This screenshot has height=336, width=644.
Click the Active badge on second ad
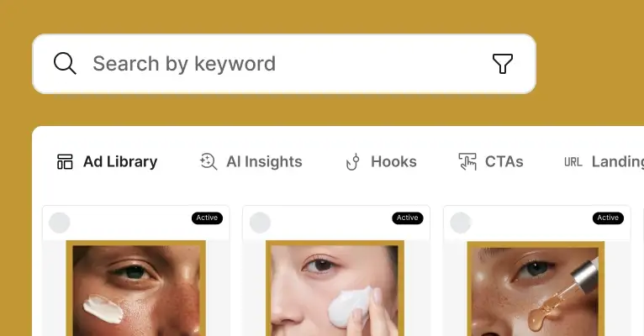click(408, 218)
